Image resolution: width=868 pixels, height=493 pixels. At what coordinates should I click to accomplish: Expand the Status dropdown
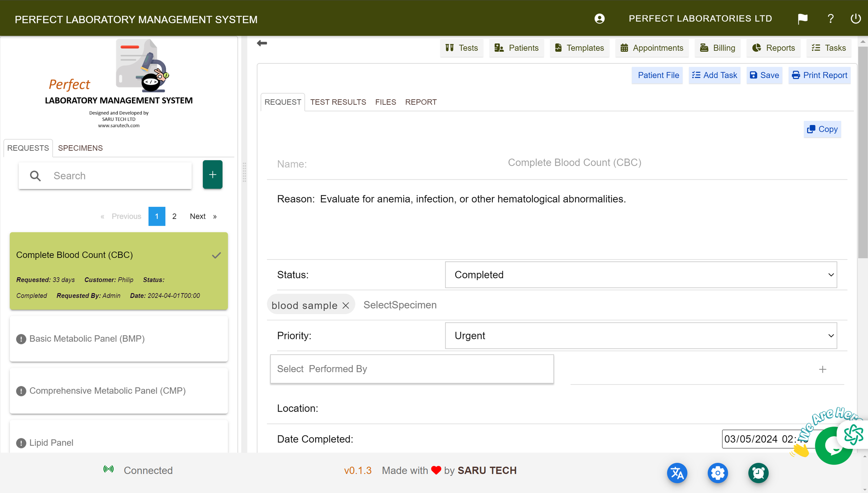641,275
